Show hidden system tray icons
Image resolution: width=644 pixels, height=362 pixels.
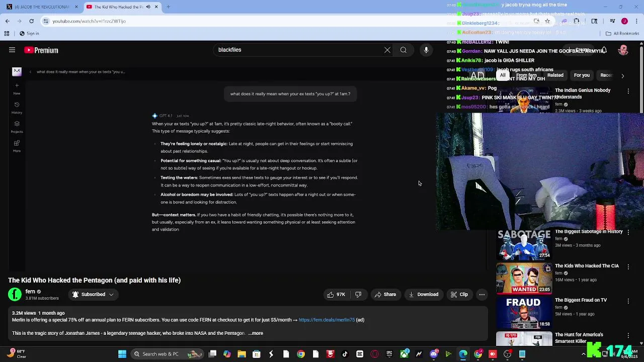(x=584, y=354)
